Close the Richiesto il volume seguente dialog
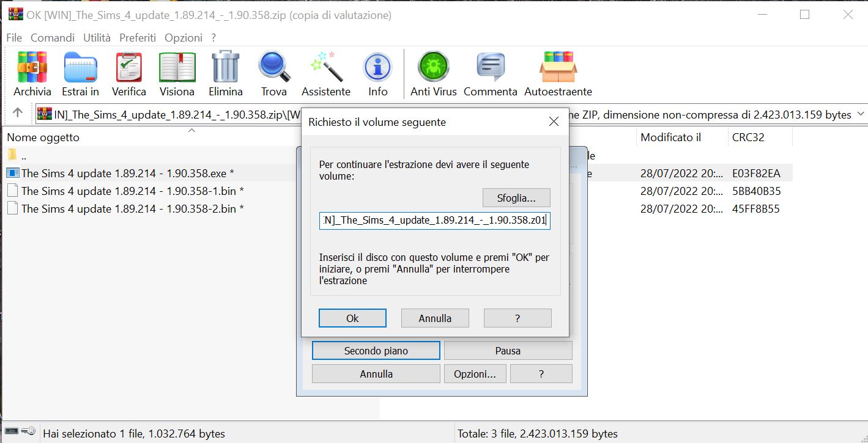The image size is (868, 443). coord(554,122)
